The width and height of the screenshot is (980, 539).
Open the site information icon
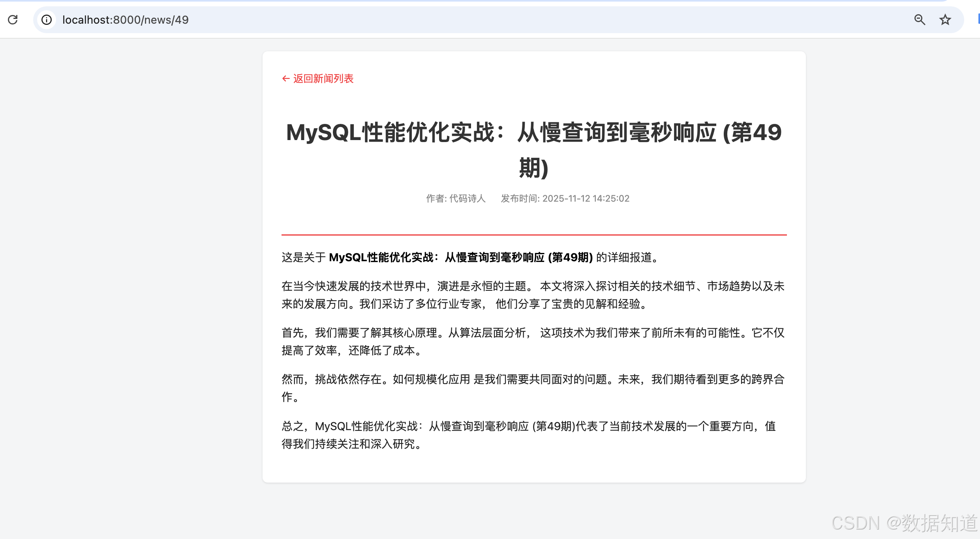(47, 20)
